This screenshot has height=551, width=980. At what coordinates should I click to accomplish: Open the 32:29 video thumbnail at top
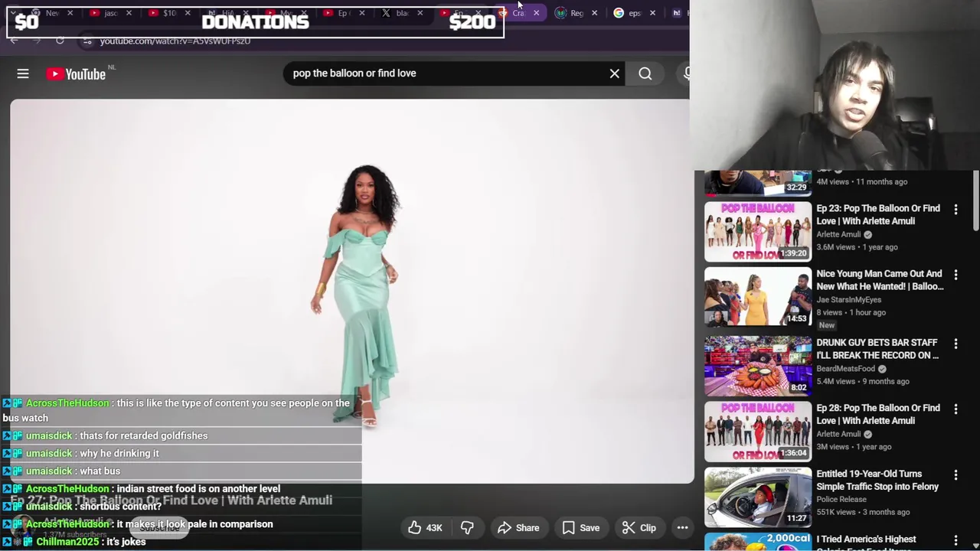[758, 183]
